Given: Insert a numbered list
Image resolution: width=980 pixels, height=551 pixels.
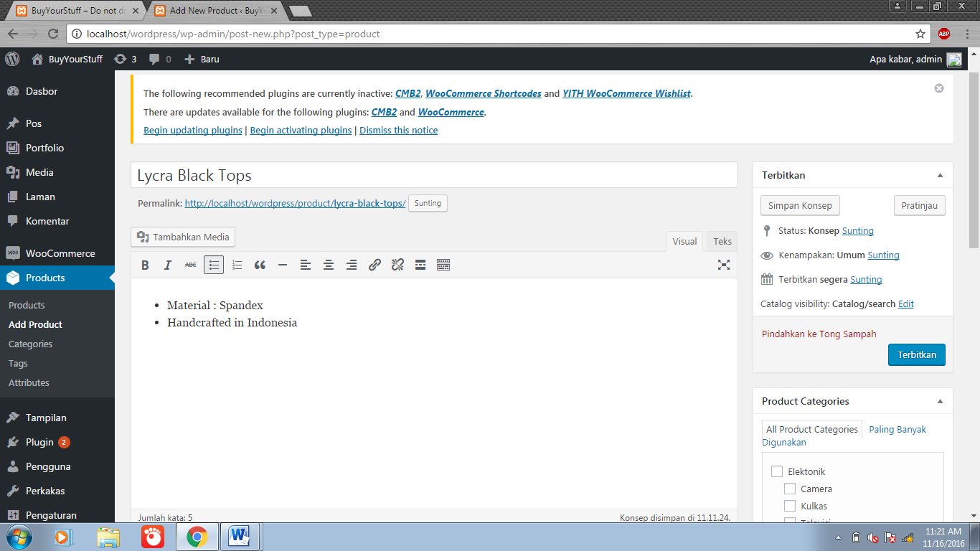Looking at the screenshot, I should tap(237, 265).
